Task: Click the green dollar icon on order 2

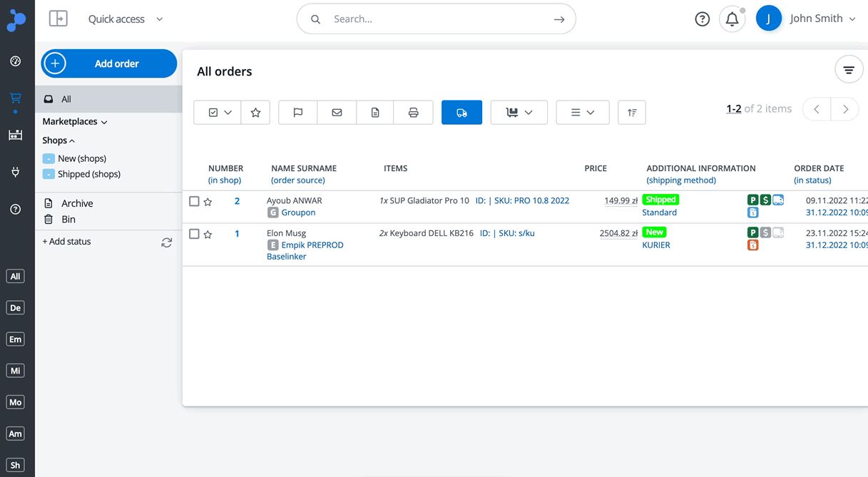Action: point(765,200)
